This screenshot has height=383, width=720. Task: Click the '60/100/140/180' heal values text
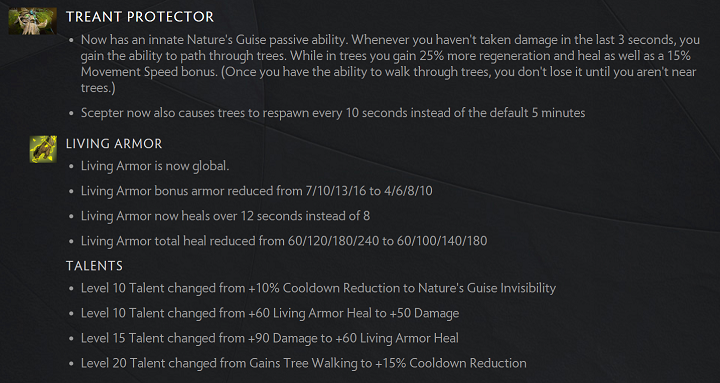(442, 241)
